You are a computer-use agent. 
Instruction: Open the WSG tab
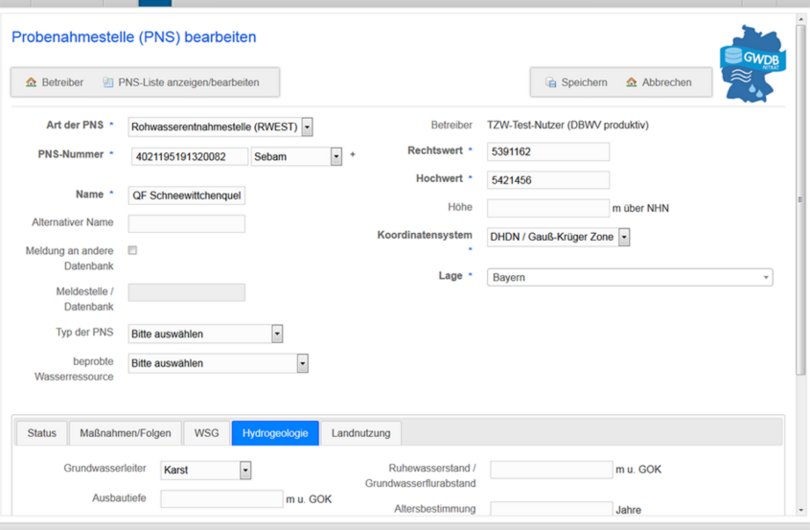[207, 433]
